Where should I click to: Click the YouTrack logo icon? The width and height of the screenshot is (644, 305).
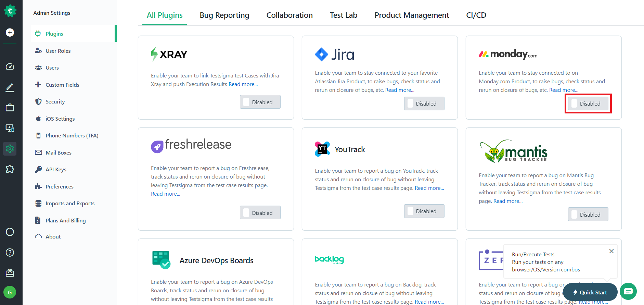click(322, 149)
